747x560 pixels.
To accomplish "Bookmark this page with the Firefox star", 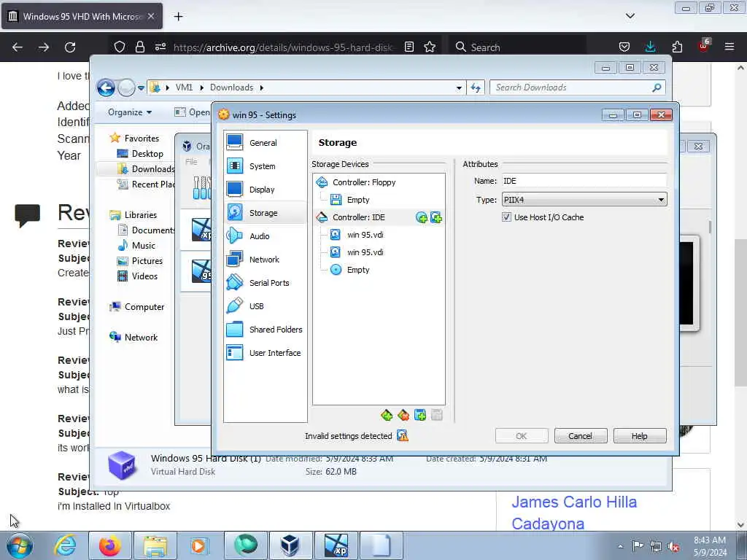I will pos(430,47).
